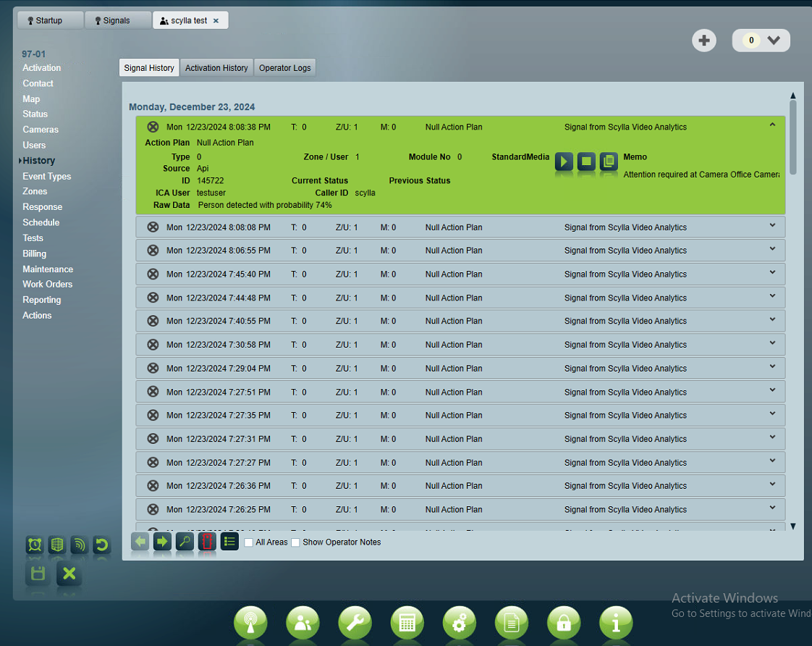This screenshot has width=812, height=646.
Task: Expand the 7:45:40 PM signal row
Action: [x=772, y=273]
